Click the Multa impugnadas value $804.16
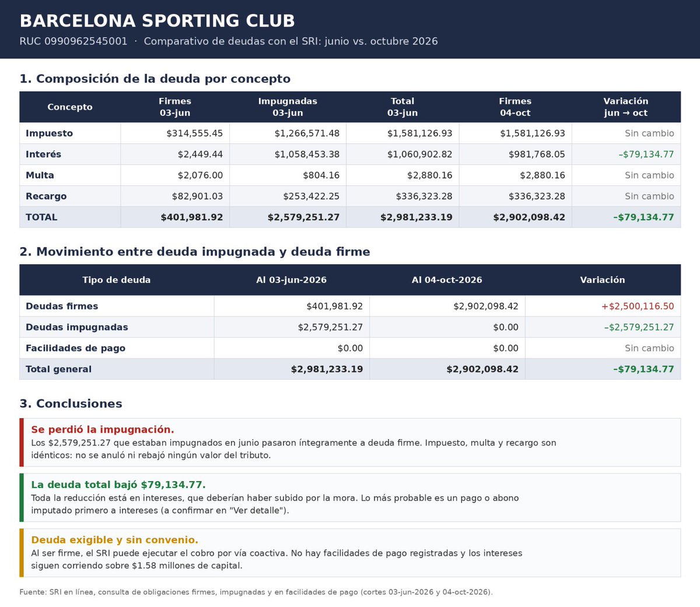 pos(321,176)
